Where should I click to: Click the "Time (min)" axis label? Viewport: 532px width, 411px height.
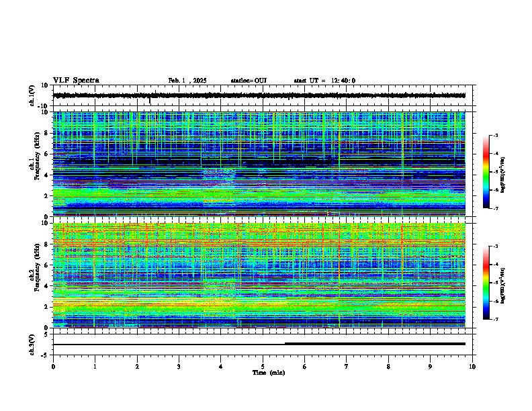pos(269,373)
